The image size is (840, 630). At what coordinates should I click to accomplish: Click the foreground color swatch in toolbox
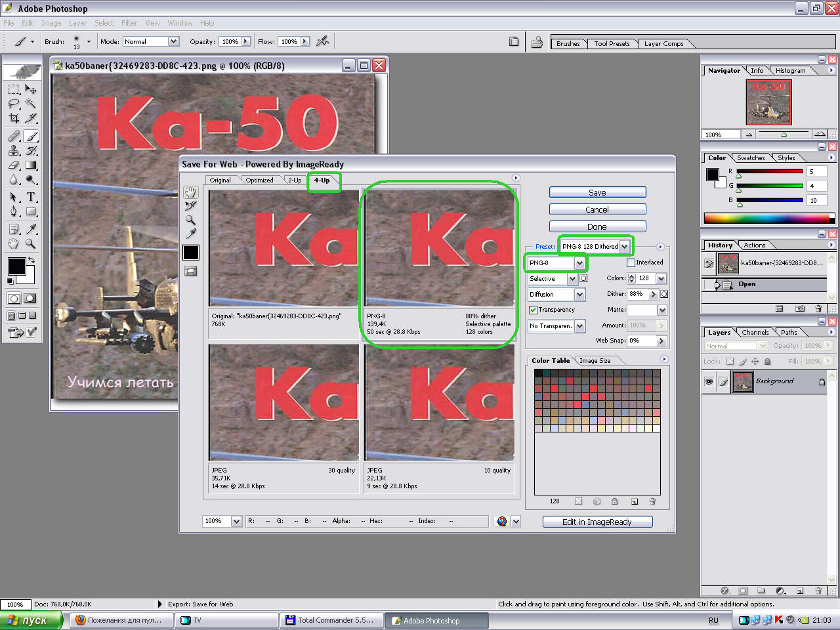[16, 266]
